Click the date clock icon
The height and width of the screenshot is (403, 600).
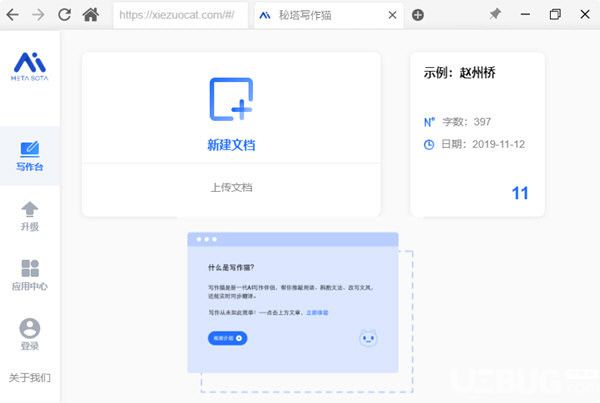point(429,145)
